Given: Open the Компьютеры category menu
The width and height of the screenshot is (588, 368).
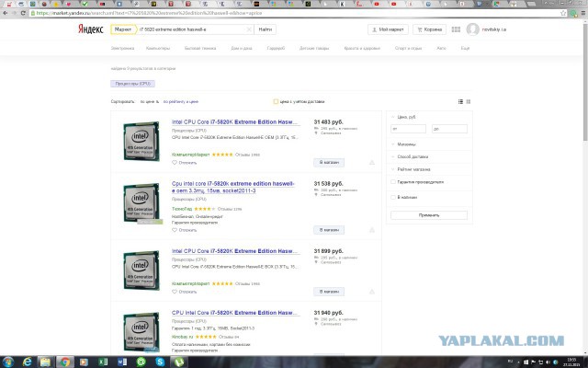Looking at the screenshot, I should click(x=158, y=48).
